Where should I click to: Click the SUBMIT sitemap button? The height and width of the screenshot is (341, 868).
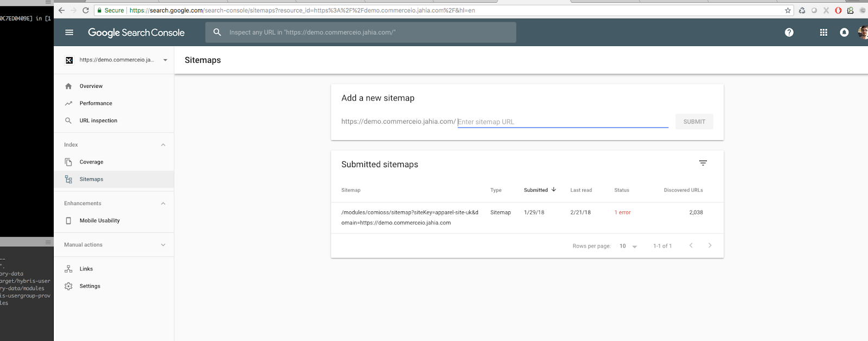[x=694, y=122]
